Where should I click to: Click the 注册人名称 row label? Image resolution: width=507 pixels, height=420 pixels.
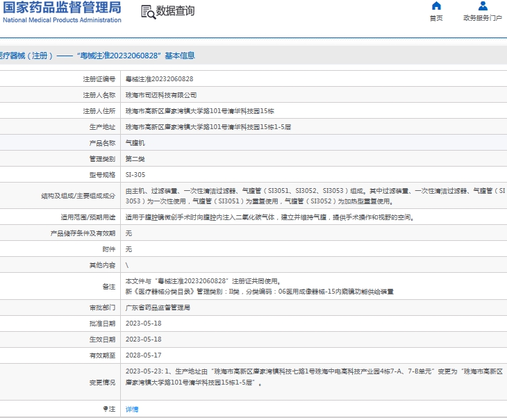pos(99,95)
